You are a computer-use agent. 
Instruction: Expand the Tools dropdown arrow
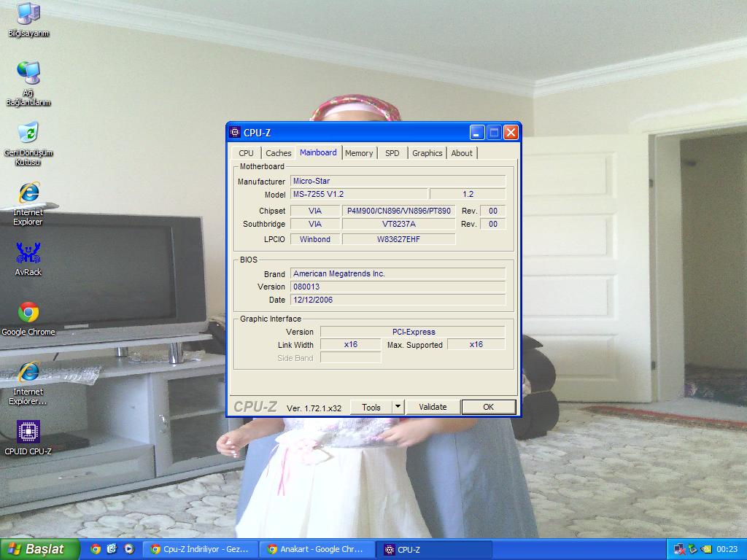point(398,407)
